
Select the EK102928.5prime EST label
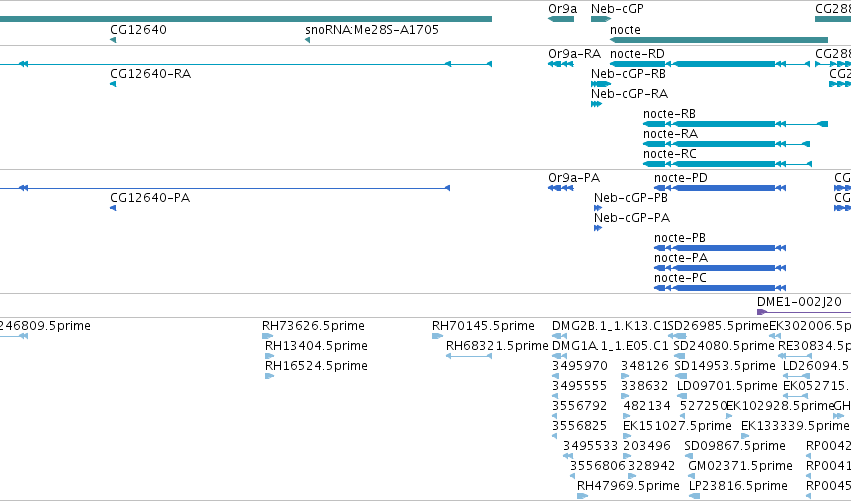pos(780,407)
